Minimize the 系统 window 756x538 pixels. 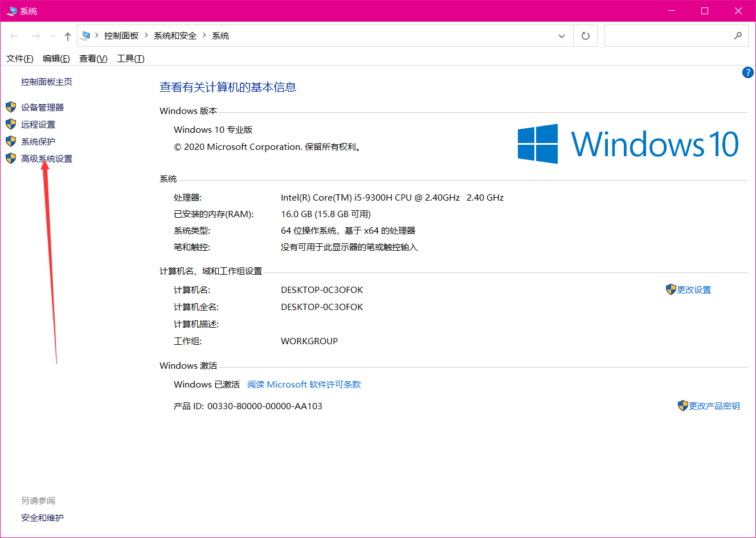[672, 11]
